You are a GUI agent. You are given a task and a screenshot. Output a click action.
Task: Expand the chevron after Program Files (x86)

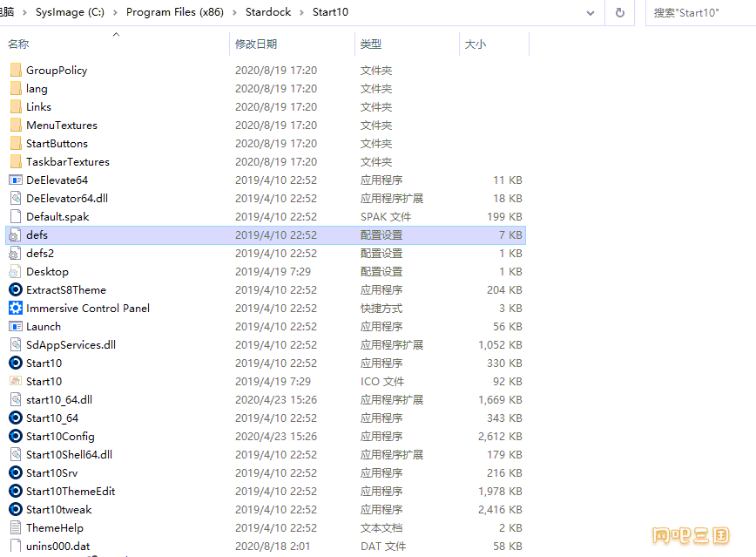(x=235, y=12)
